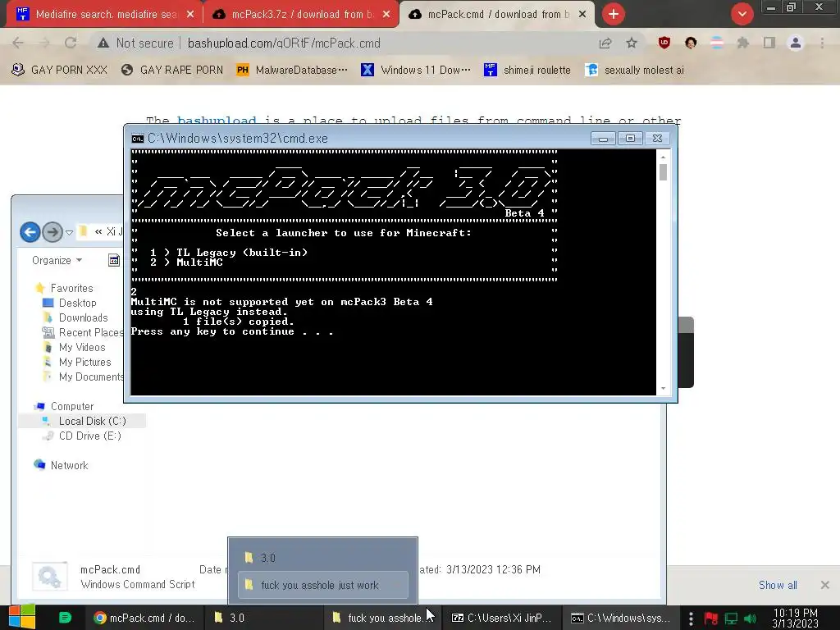Screen dimensions: 840x630
Task: Show hidden system tray icons
Action: click(691, 619)
